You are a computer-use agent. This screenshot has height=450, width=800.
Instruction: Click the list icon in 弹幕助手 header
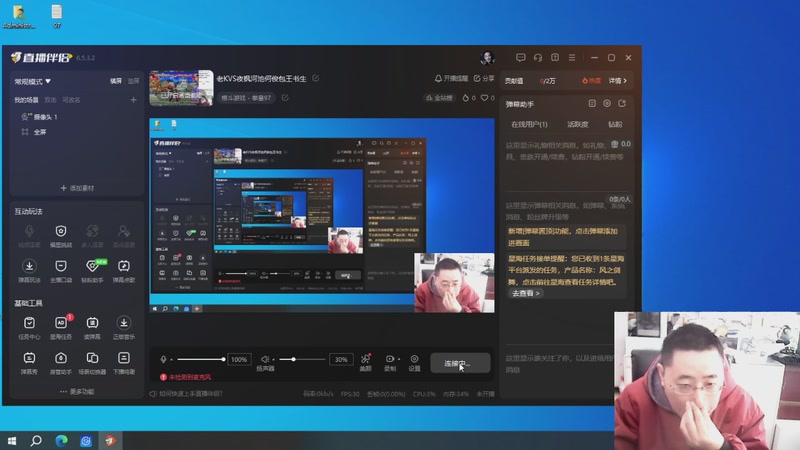pos(592,104)
